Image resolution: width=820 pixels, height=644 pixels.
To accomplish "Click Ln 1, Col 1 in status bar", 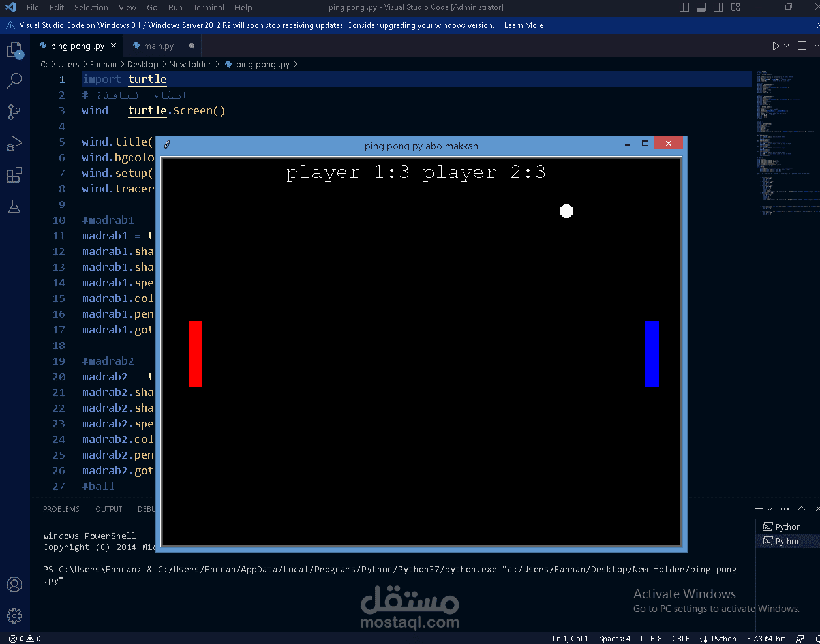I will click(x=570, y=639).
